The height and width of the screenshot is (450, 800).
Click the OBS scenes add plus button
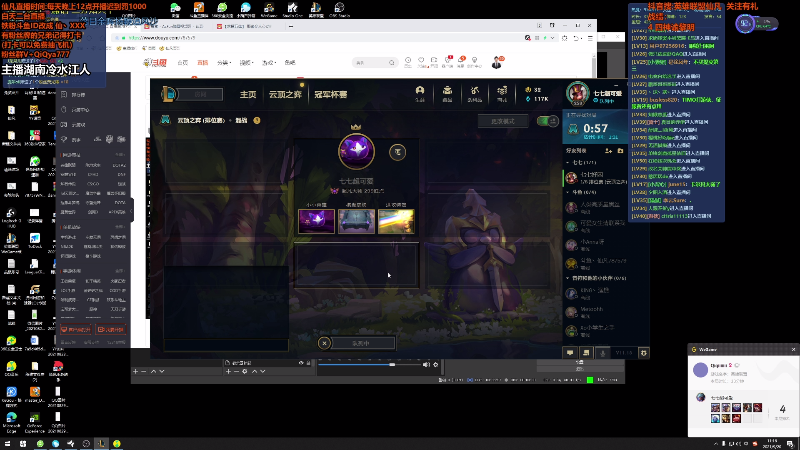pos(135,371)
